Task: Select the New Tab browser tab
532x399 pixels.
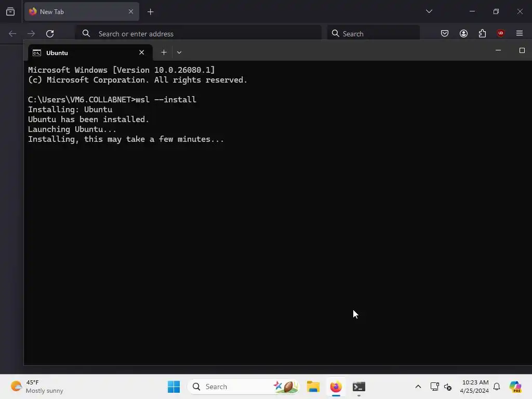Action: [82, 11]
